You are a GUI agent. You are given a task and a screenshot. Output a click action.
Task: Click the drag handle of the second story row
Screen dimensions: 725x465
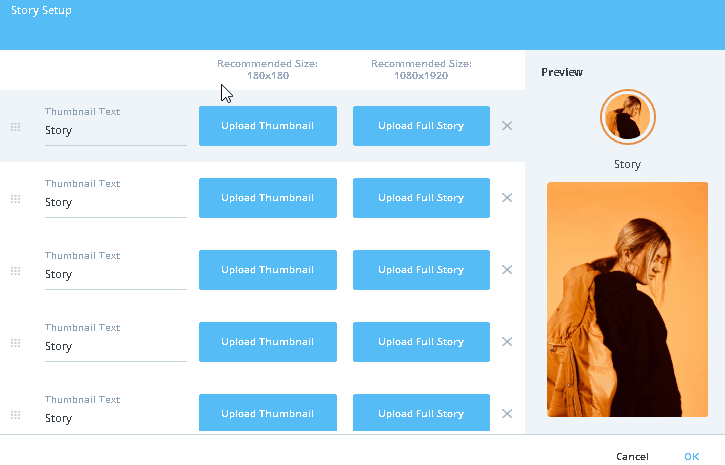(15, 199)
